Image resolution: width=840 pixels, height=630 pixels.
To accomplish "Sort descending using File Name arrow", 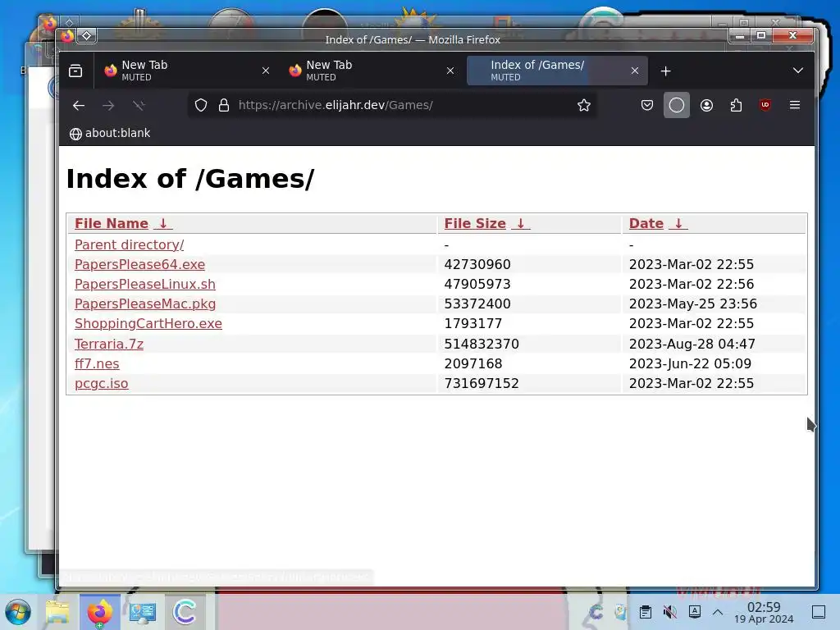I will 163,223.
